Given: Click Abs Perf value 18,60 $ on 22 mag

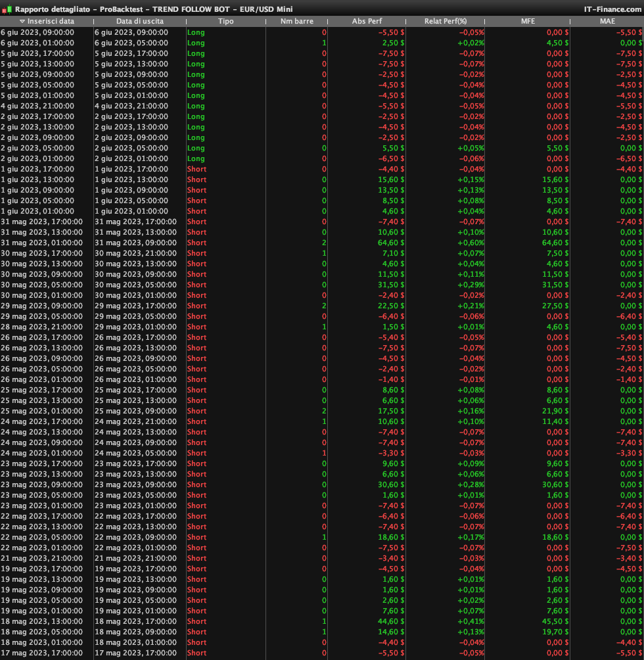Looking at the screenshot, I should coord(391,538).
